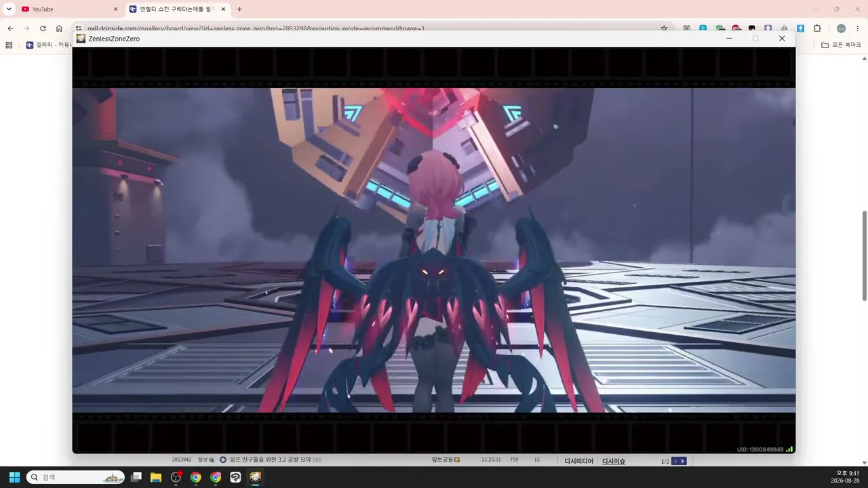Open File Explorer from the taskbar
The image size is (868, 488).
click(x=156, y=477)
